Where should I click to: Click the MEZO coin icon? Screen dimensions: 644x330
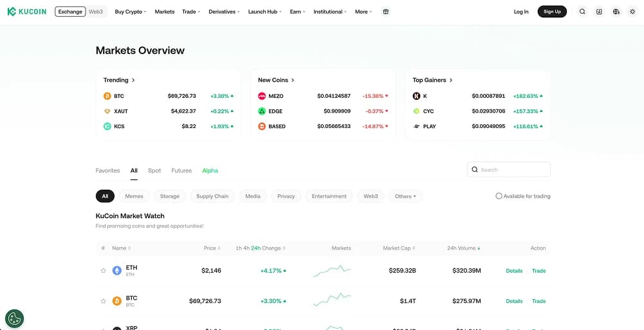coord(262,96)
